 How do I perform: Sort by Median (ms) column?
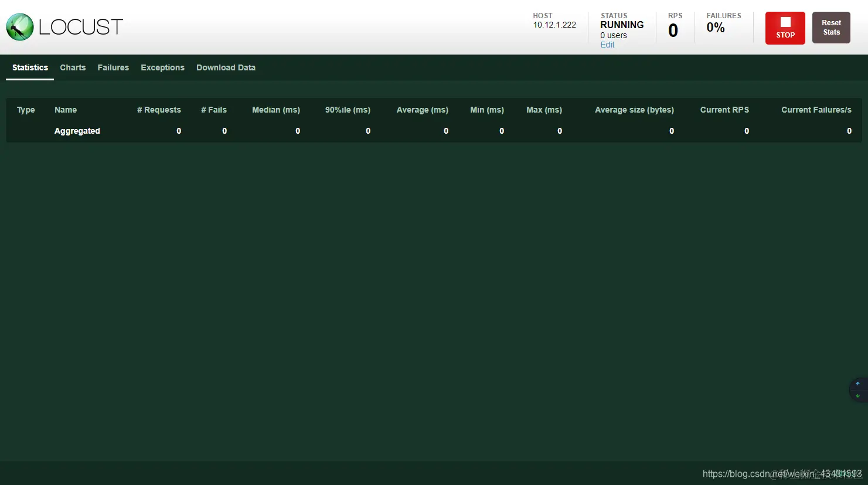point(276,110)
